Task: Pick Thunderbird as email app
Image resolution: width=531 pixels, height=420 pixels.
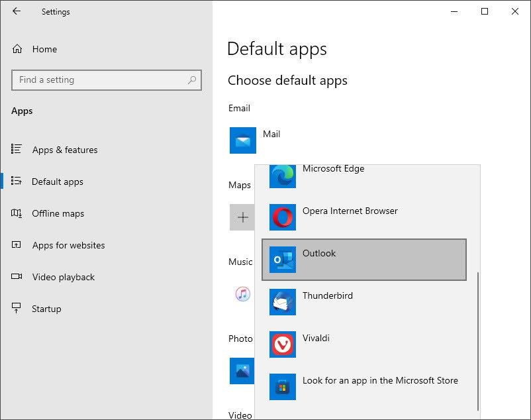Action: point(364,302)
